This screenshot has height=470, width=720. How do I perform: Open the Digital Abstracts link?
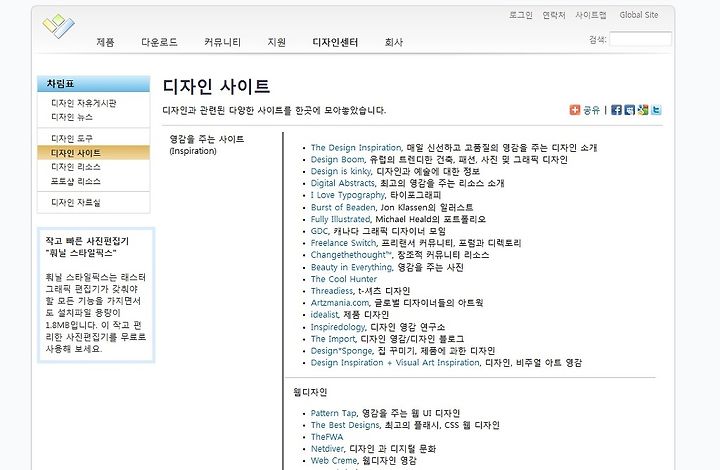coord(343,183)
